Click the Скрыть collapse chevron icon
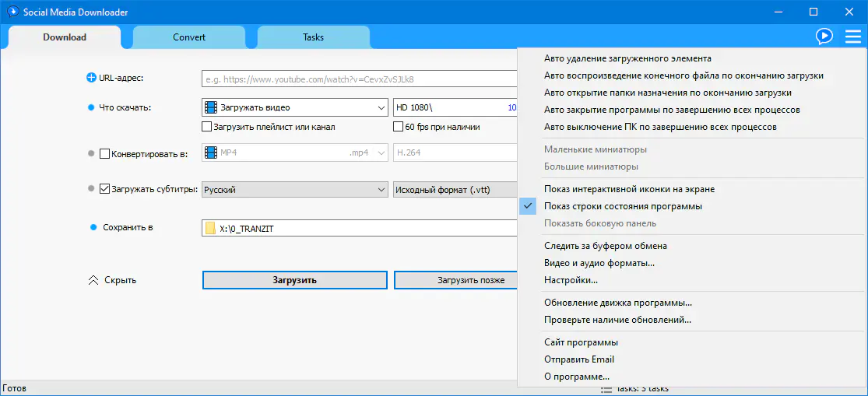This screenshot has width=868, height=396. (x=93, y=280)
